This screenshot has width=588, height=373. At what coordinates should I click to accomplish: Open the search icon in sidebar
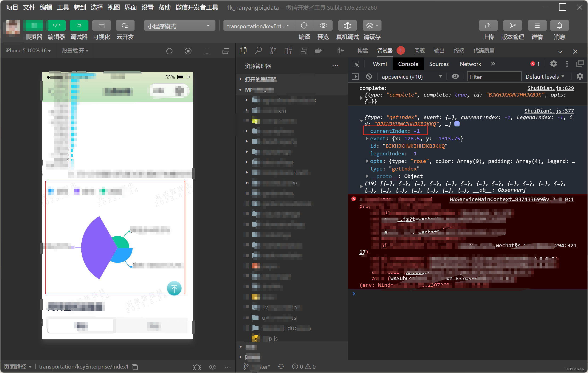pyautogui.click(x=258, y=51)
